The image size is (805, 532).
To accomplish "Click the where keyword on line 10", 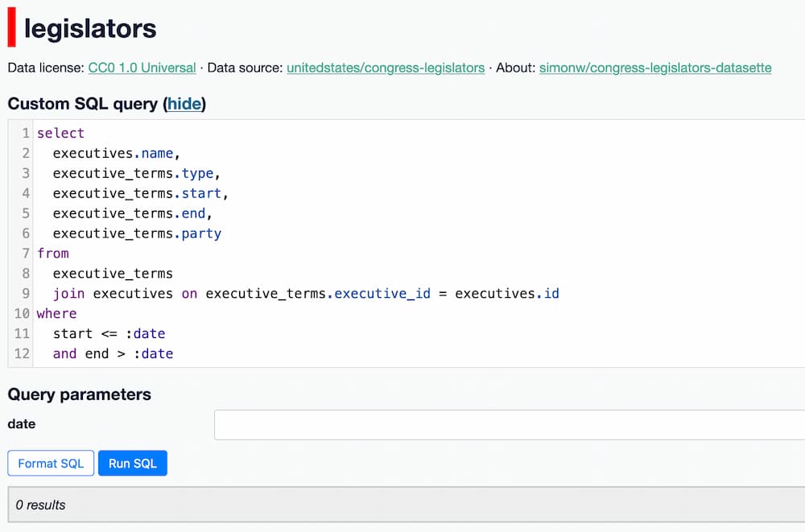I will point(56,314).
